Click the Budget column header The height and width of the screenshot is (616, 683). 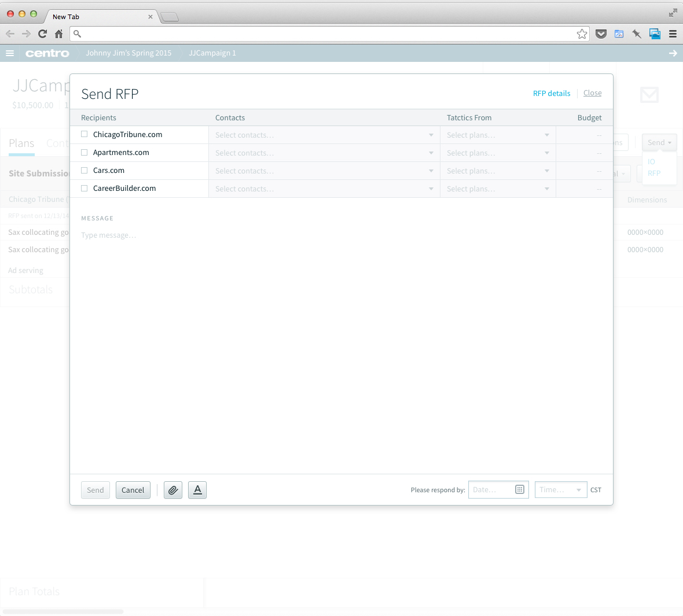point(589,117)
